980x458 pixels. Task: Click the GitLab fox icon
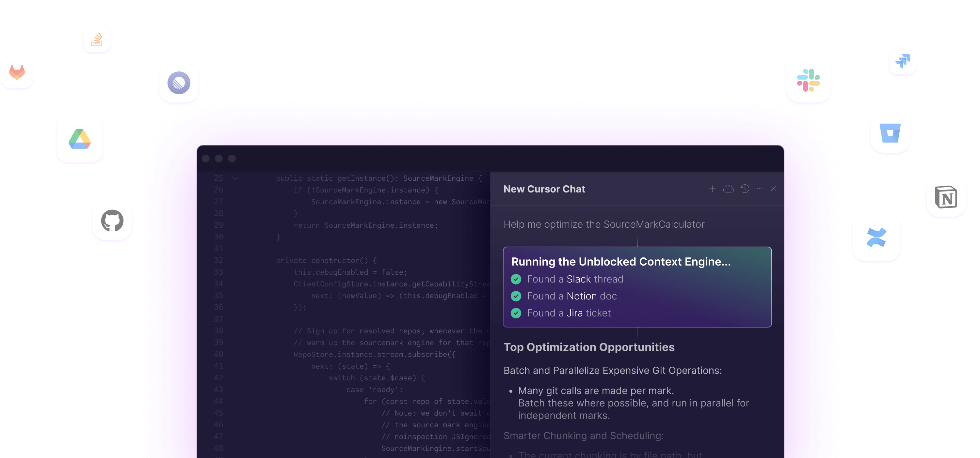17,73
